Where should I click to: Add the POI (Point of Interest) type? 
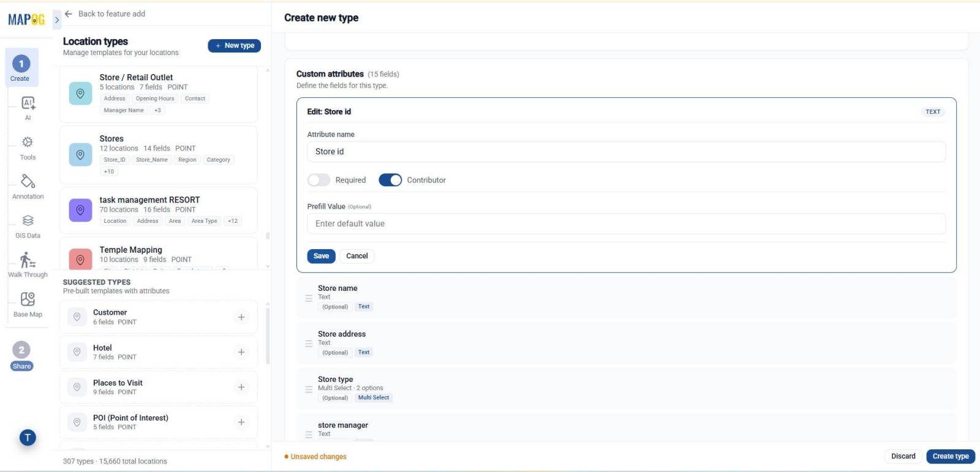[241, 422]
